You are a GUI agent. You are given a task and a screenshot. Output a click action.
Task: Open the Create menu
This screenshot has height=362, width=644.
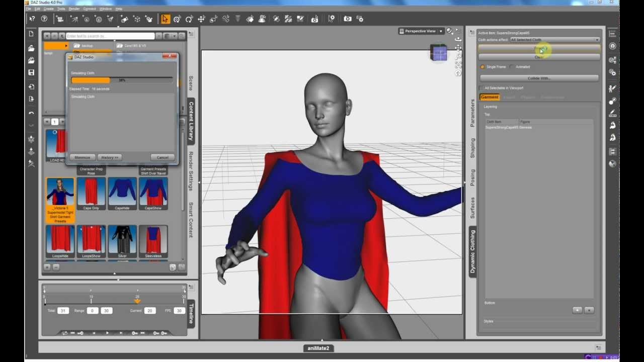point(48,9)
